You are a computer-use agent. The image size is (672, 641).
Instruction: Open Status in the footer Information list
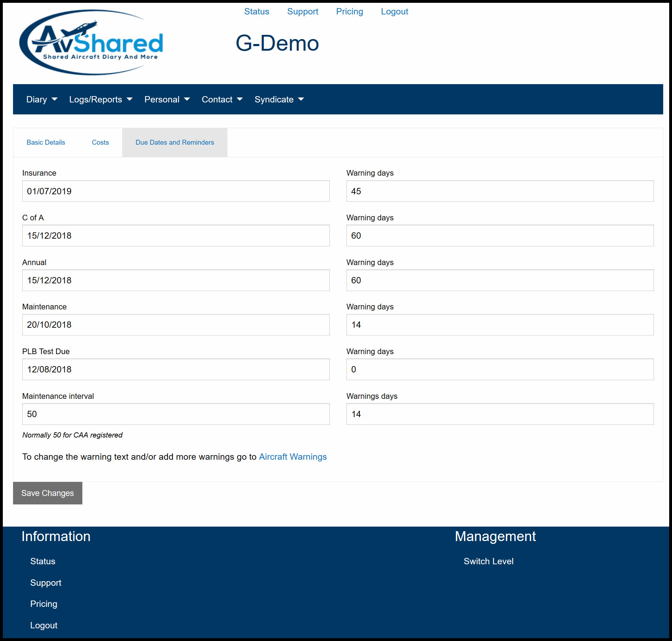tap(43, 561)
